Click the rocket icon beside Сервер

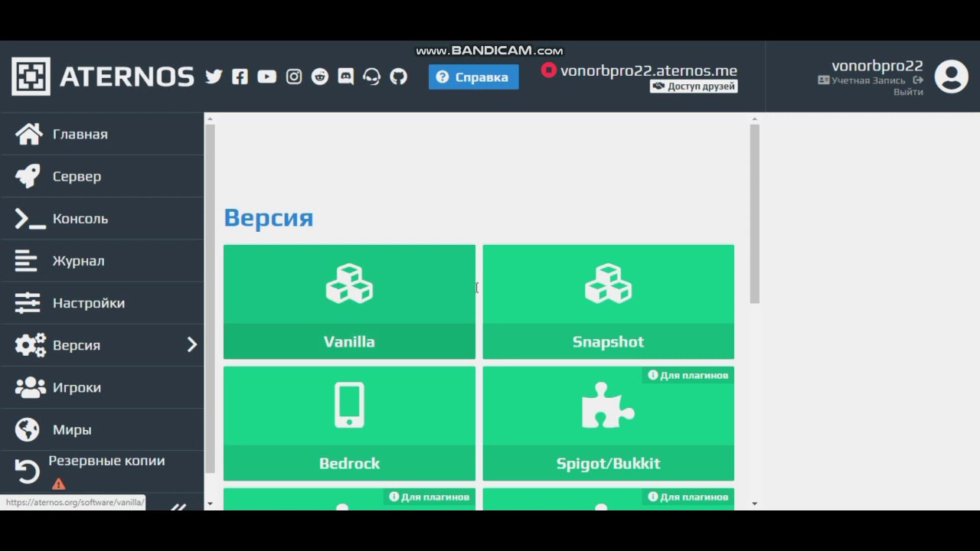click(x=28, y=176)
